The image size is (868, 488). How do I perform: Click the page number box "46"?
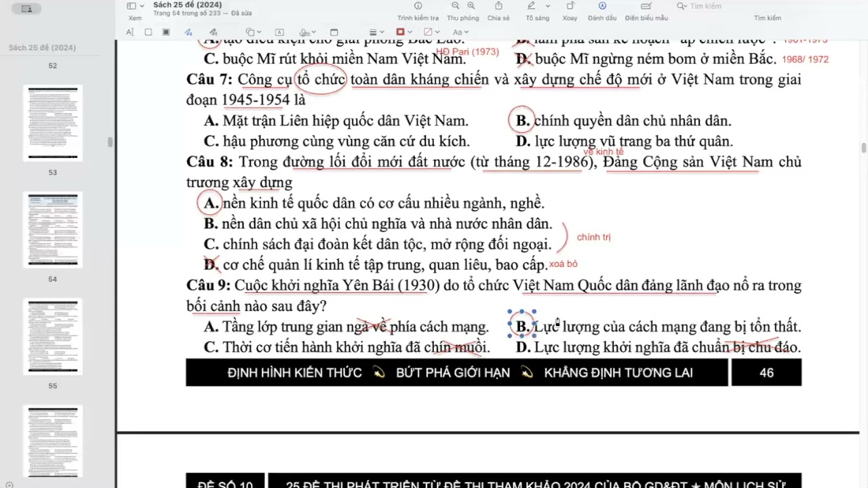pos(766,372)
